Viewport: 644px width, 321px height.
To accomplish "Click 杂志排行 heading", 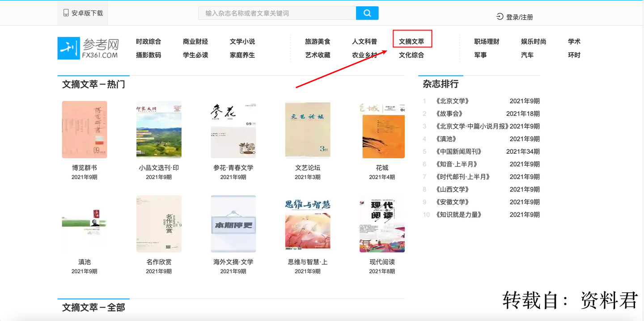I will [x=441, y=84].
